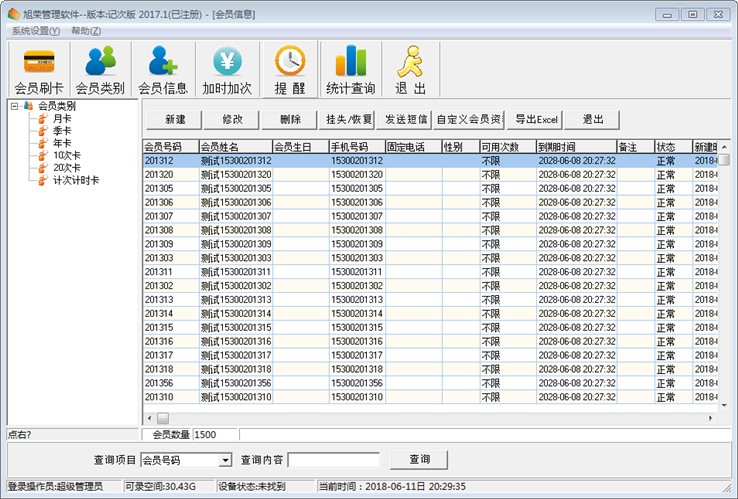
Task: Select member row 201303
Action: pyautogui.click(x=430, y=258)
